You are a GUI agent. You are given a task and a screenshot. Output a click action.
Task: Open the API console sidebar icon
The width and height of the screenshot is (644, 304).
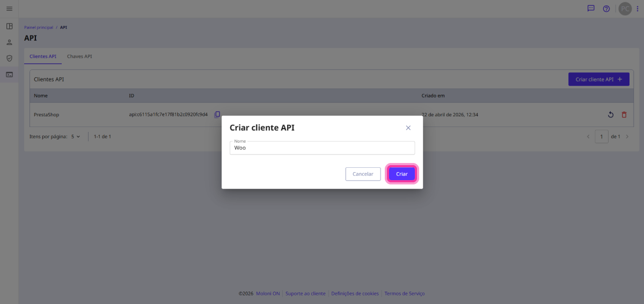tap(9, 75)
